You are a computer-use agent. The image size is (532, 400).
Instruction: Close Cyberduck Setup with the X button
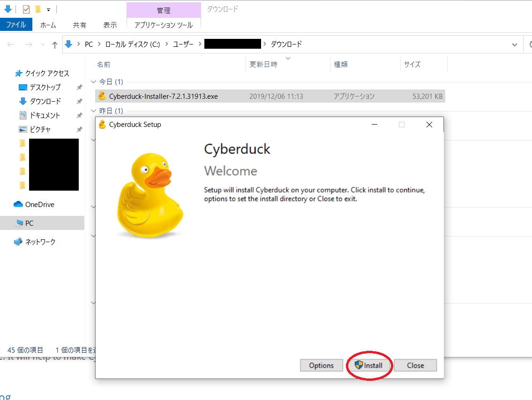[x=429, y=125]
